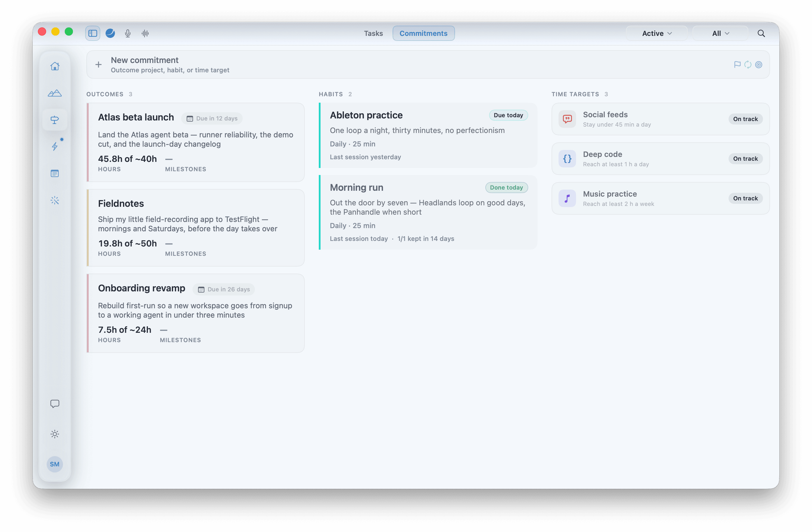Click the blue planet icon in toolbar

[110, 33]
